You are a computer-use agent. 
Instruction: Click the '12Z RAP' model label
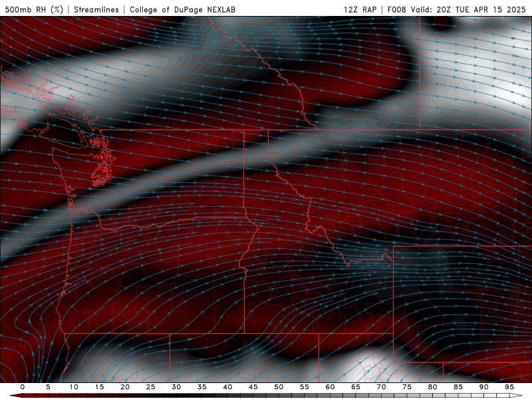pyautogui.click(x=360, y=9)
